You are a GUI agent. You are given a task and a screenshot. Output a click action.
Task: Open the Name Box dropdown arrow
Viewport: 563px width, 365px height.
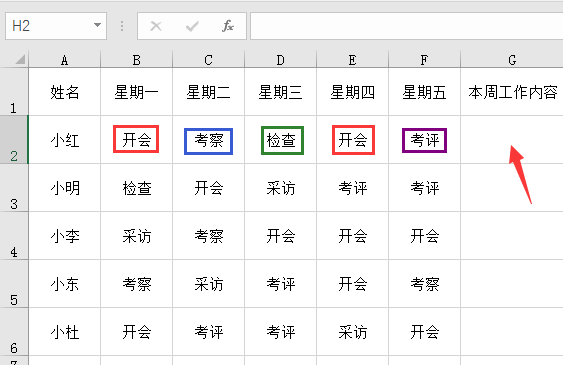point(97,25)
